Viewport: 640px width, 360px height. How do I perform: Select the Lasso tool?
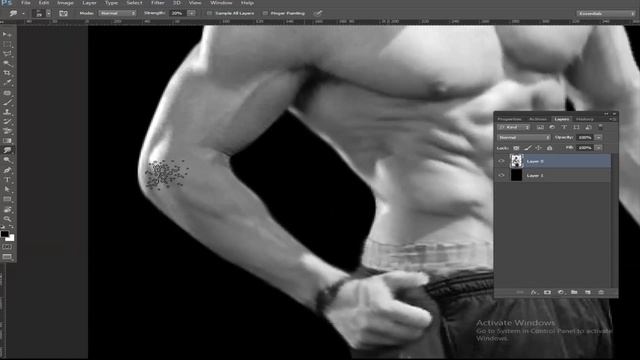click(7, 54)
